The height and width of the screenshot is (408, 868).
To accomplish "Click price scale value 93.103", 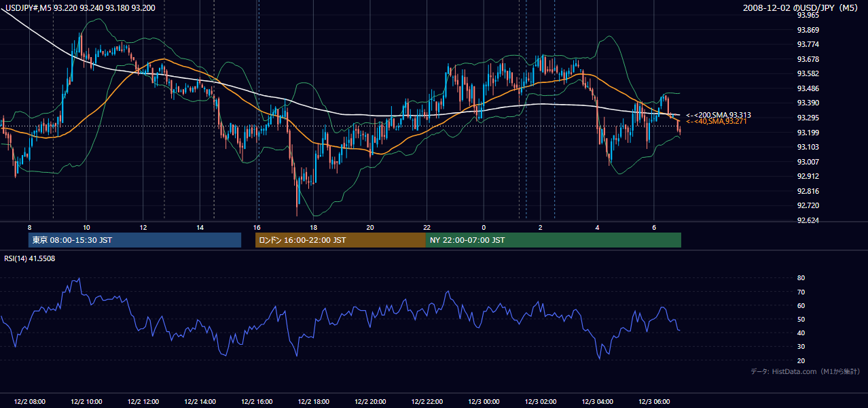I will point(808,147).
